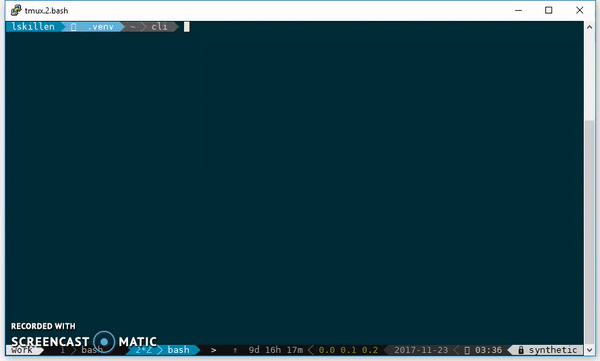This screenshot has height=361, width=600.
Task: Click the scrollbar up arrow
Action: click(x=589, y=27)
